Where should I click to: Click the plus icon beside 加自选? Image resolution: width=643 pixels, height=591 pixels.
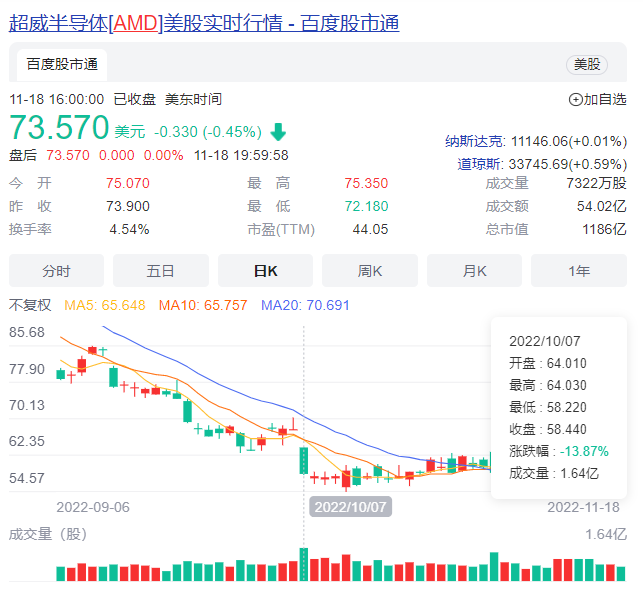point(575,100)
